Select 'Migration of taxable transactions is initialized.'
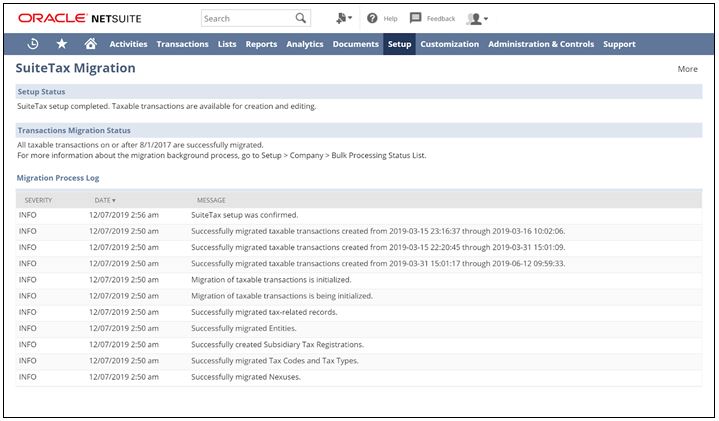 click(271, 280)
